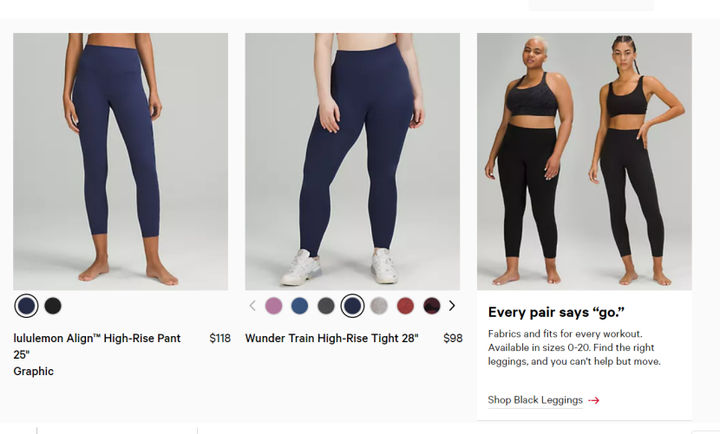Open Wunder Train High-Rise Tight 28" title
720x434 pixels.
tap(332, 338)
